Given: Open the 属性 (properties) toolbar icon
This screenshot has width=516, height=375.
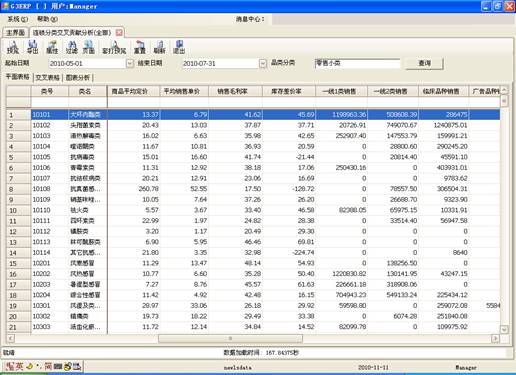Looking at the screenshot, I should (52, 47).
